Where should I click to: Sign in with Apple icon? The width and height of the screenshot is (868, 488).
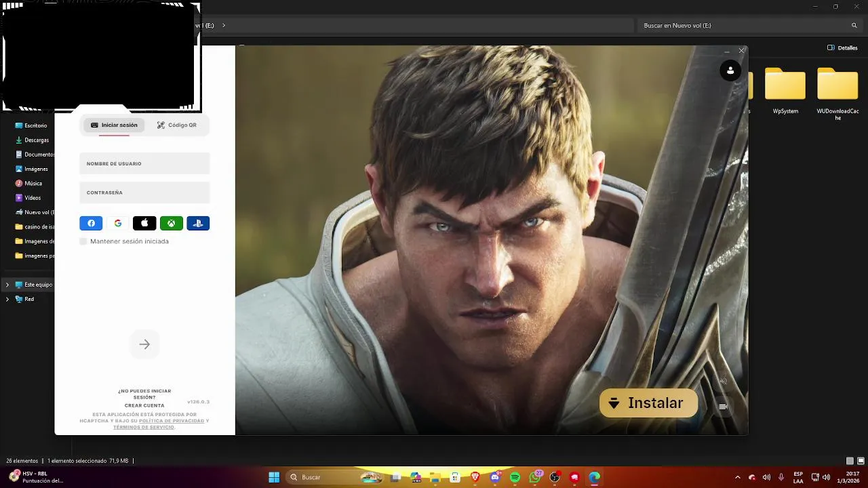[x=144, y=223]
